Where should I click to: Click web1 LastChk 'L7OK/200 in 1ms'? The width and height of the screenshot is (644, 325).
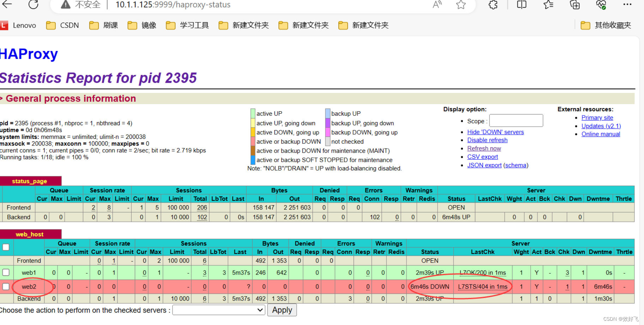[482, 273]
